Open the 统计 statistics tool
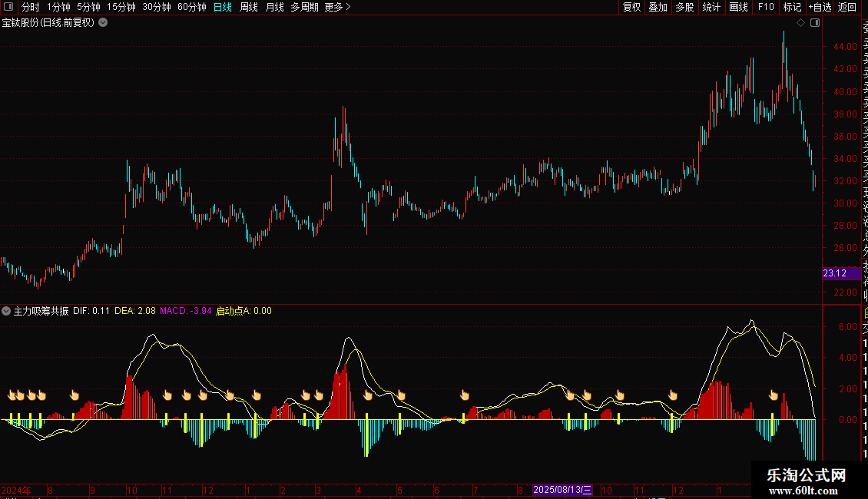 (711, 7)
